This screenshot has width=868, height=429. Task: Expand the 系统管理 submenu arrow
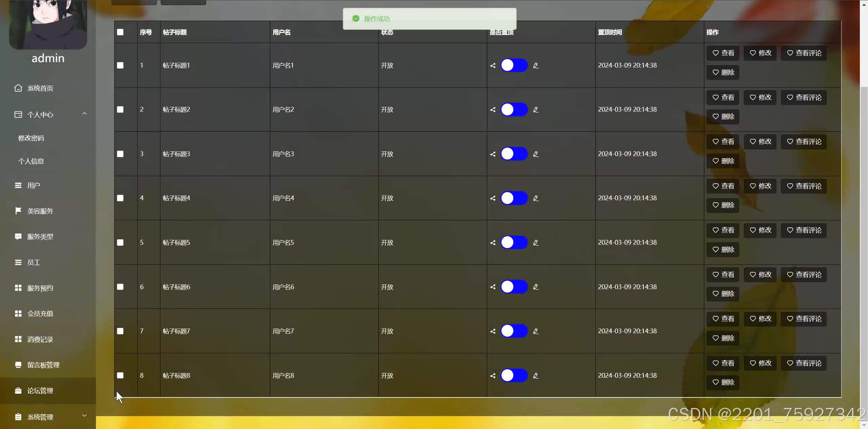[x=84, y=416]
